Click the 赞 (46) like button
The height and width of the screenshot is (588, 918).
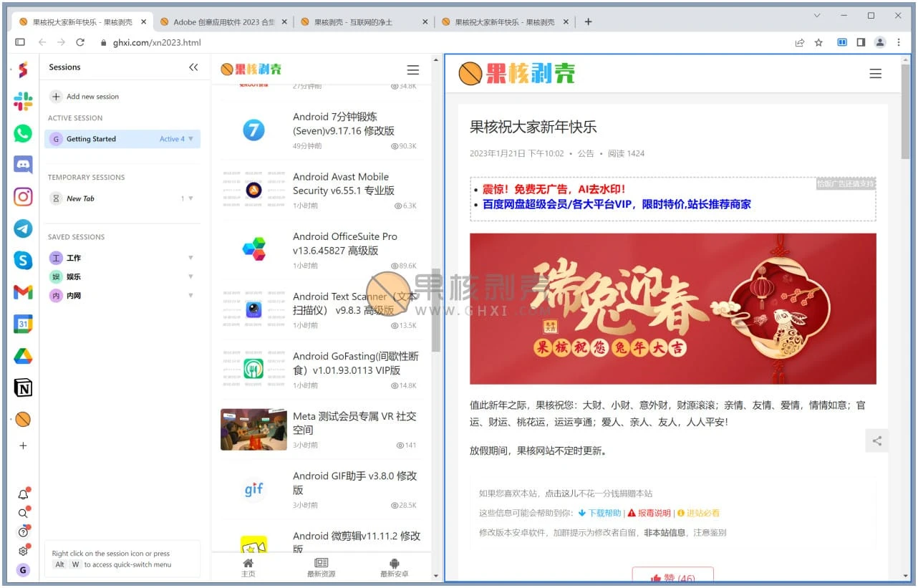coord(672,577)
